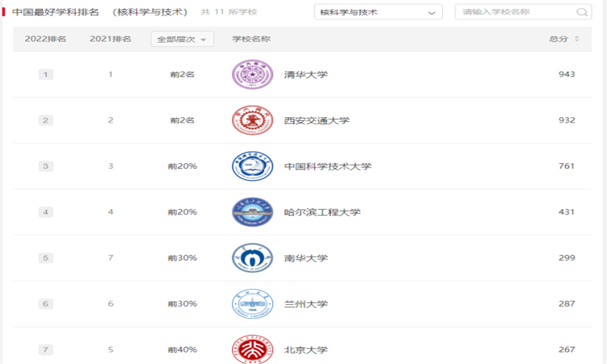Click the 共 11 所学校 count text
Image resolution: width=607 pixels, height=364 pixels.
tap(229, 12)
